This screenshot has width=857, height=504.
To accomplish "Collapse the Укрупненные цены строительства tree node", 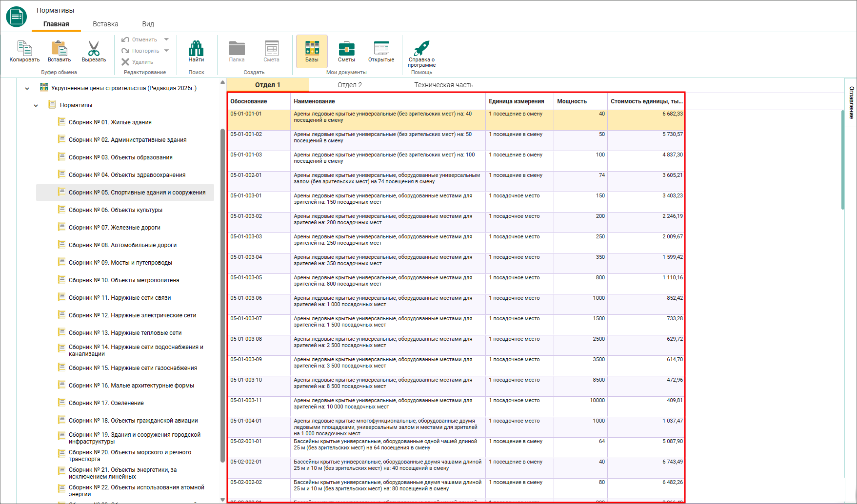I will pos(27,88).
